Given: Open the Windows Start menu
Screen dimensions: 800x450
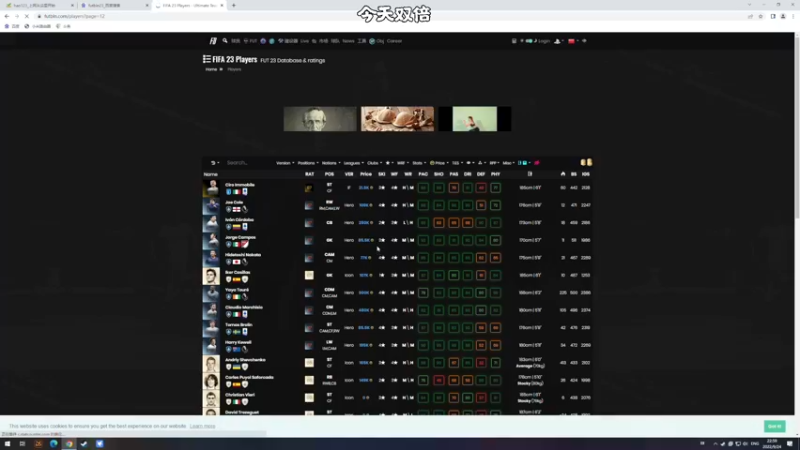Looking at the screenshot, I should 7,444.
